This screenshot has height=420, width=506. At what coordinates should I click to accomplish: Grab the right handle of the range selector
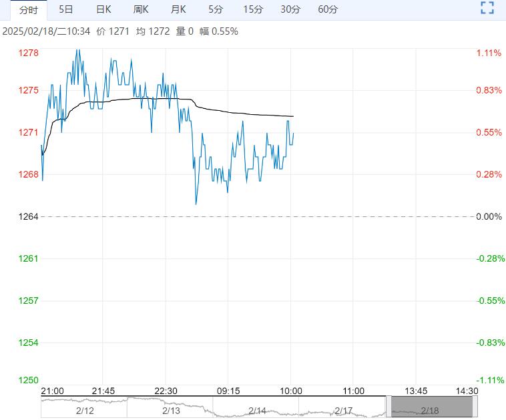[x=475, y=407]
